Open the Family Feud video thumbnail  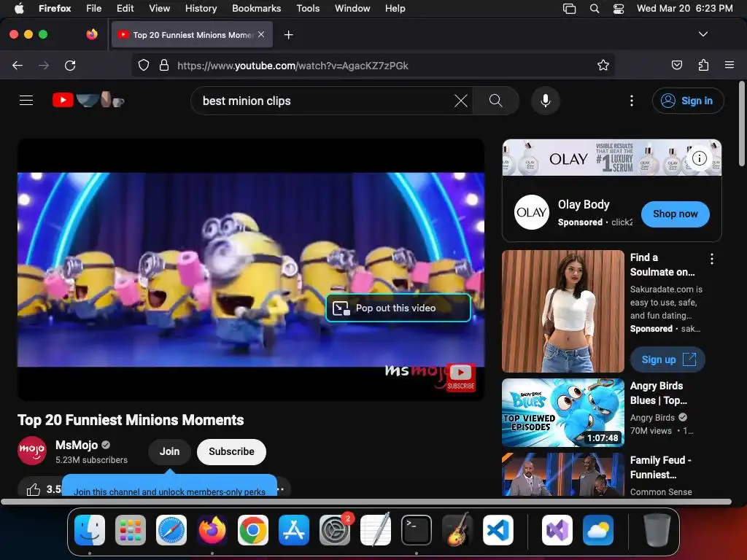click(x=562, y=474)
